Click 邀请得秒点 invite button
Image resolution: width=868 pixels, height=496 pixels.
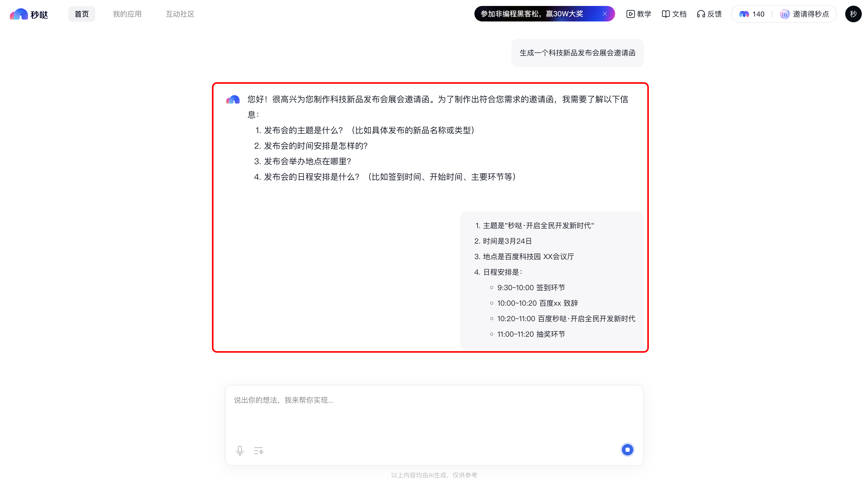[x=805, y=14]
